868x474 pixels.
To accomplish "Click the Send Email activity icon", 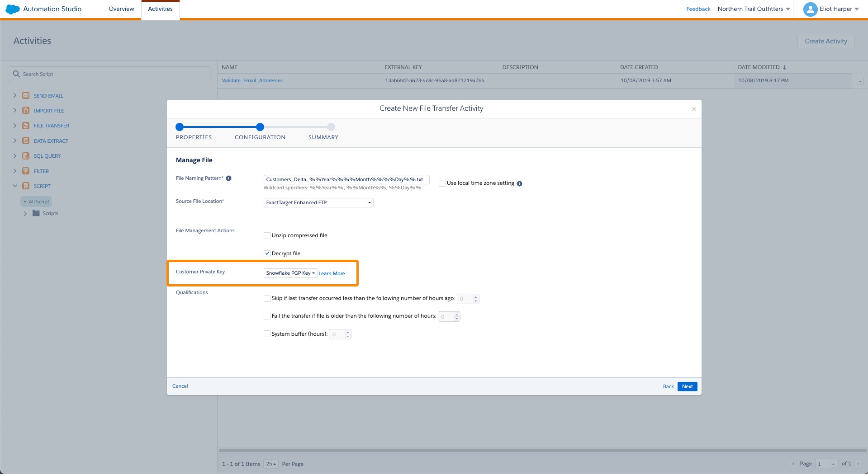I will pyautogui.click(x=26, y=95).
